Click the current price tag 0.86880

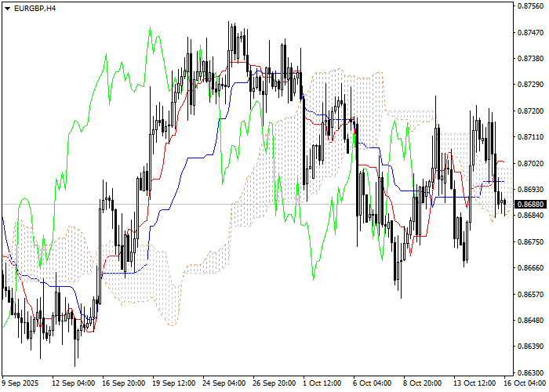coord(530,204)
